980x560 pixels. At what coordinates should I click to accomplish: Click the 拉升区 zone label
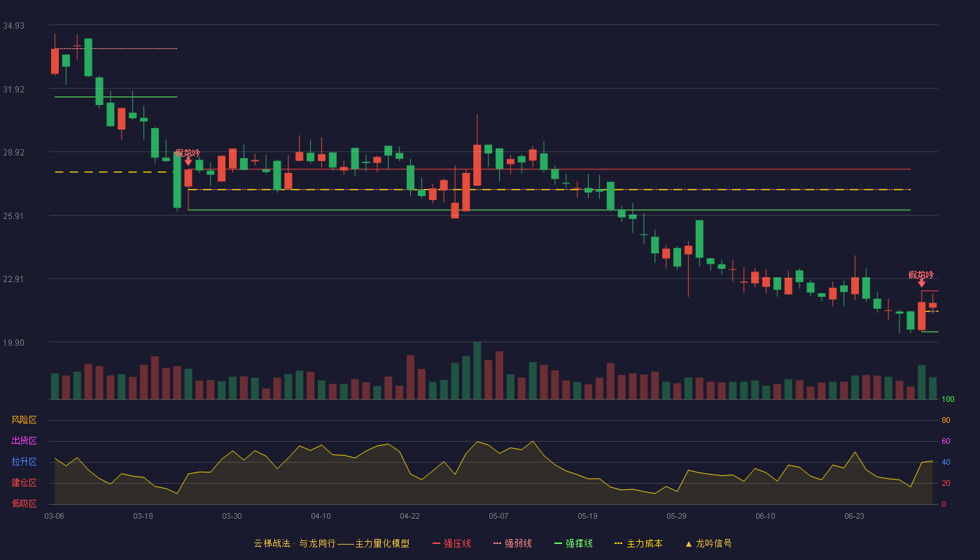[x=24, y=462]
